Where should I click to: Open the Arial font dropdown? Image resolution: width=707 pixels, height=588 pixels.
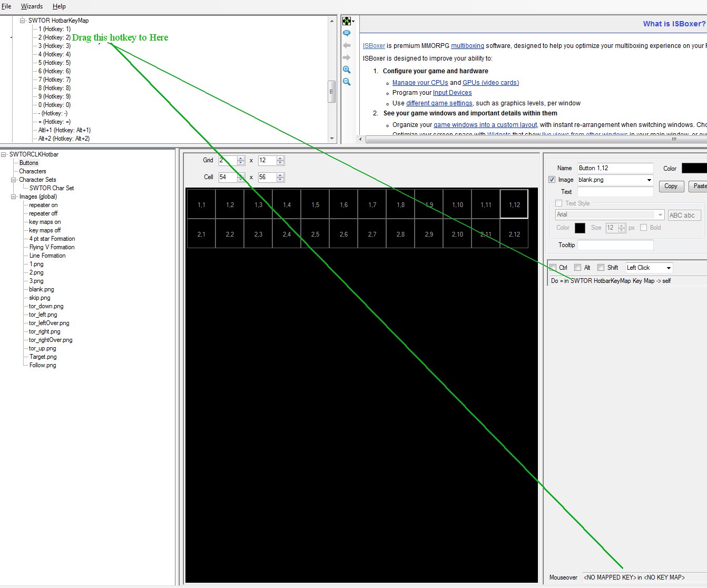pyautogui.click(x=660, y=215)
